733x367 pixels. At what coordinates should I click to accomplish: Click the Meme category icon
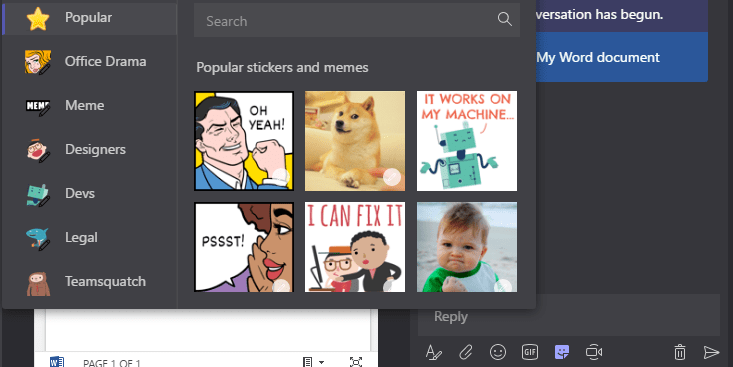pyautogui.click(x=38, y=107)
